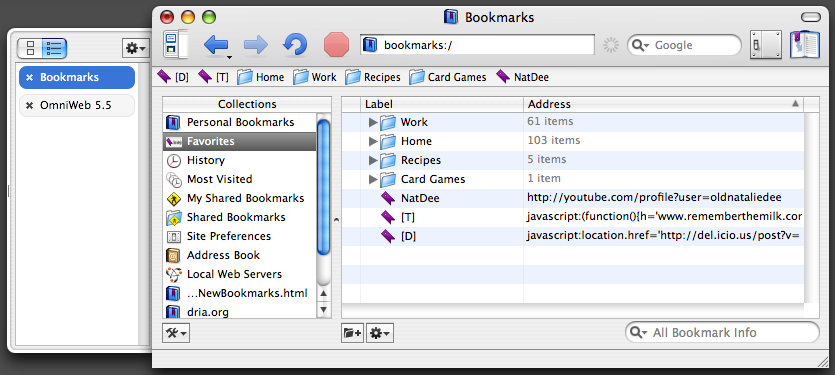Image resolution: width=835 pixels, height=375 pixels.
Task: Open Back button history dropdown arrow
Action: (230, 57)
